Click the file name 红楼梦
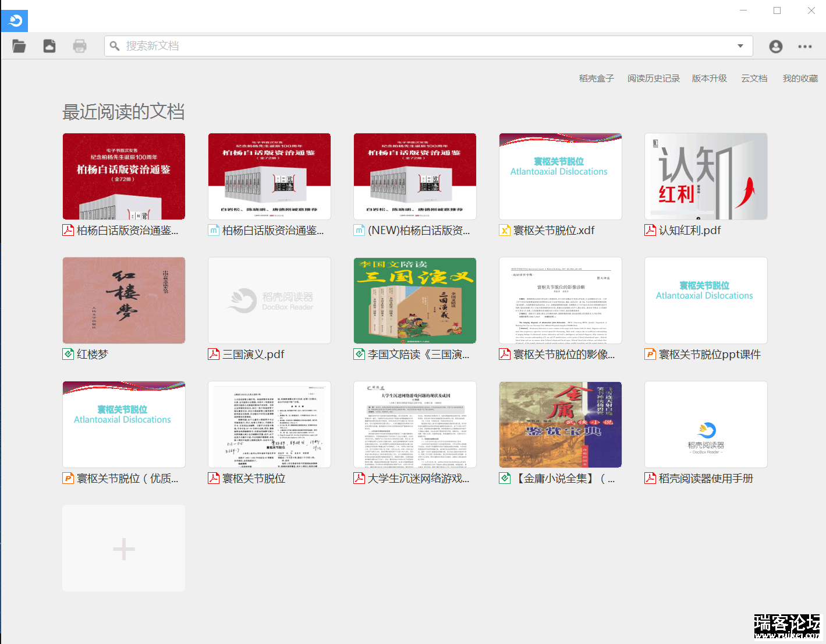 (x=93, y=355)
